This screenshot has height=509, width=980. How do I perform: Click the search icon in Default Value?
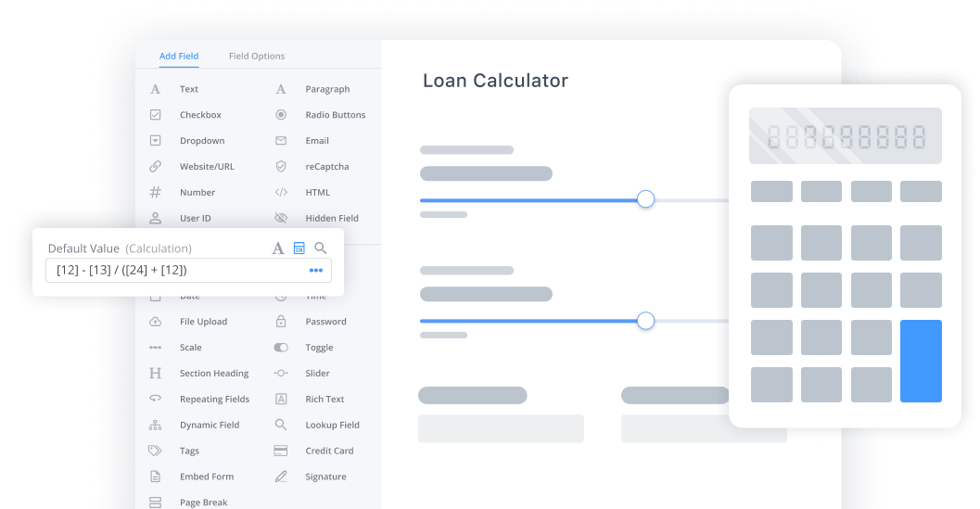[x=320, y=248]
